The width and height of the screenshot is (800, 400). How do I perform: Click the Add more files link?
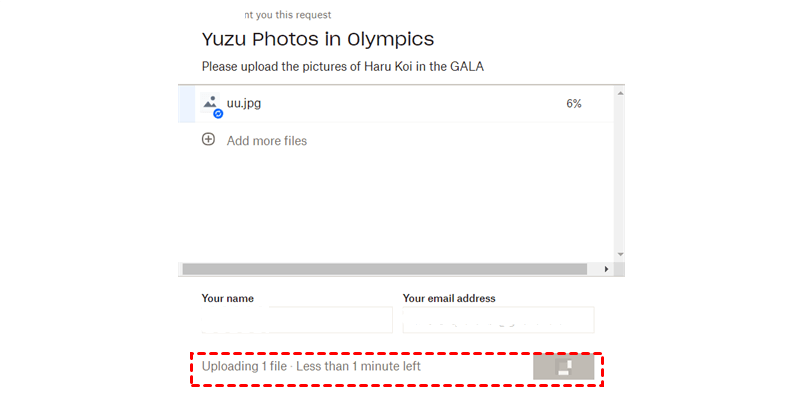tap(267, 141)
